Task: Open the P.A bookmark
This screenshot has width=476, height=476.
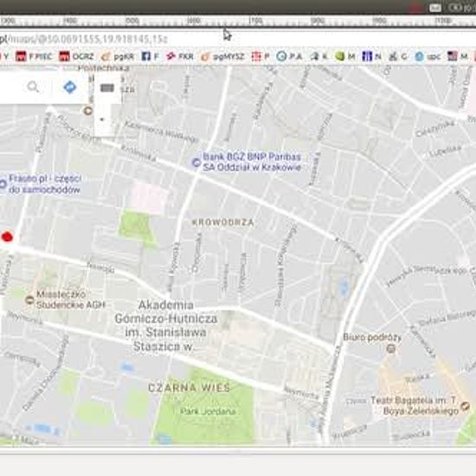Action: pyautogui.click(x=289, y=56)
